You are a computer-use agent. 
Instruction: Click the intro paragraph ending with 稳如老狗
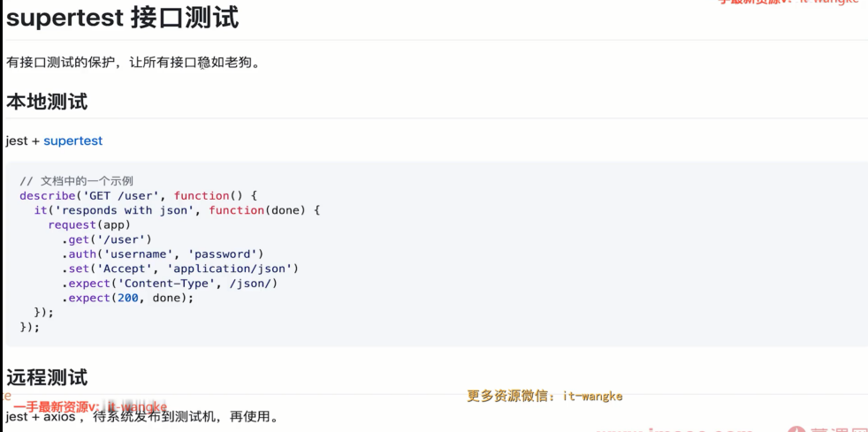(133, 63)
